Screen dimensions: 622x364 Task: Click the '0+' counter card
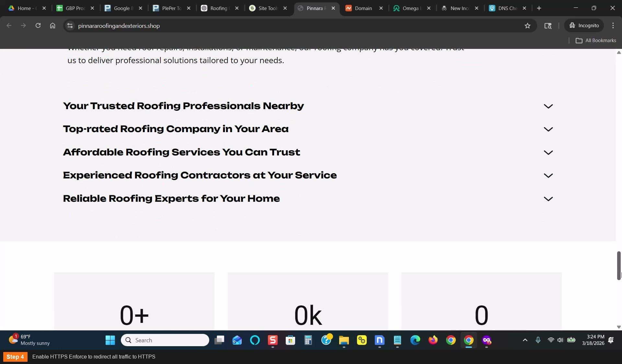(134, 301)
